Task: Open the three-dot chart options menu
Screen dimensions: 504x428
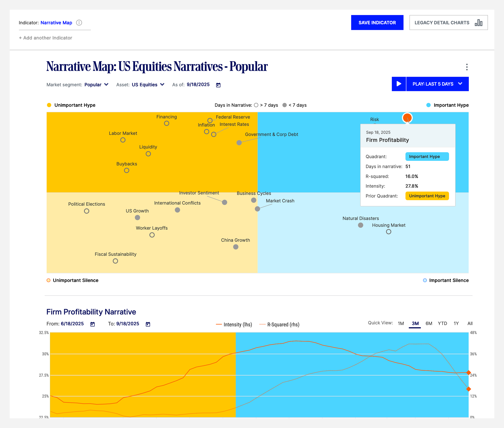Action: point(467,67)
